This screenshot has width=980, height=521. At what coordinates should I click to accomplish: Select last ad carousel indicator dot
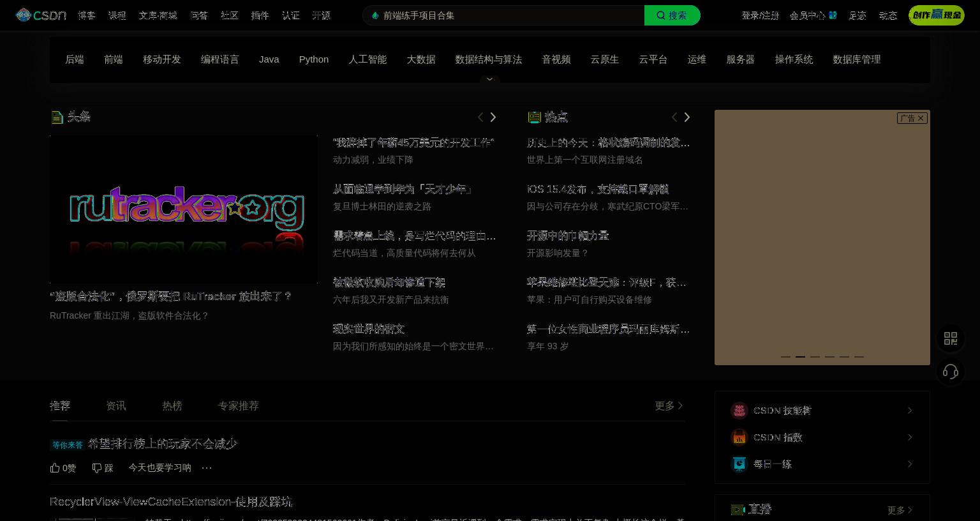(x=859, y=356)
